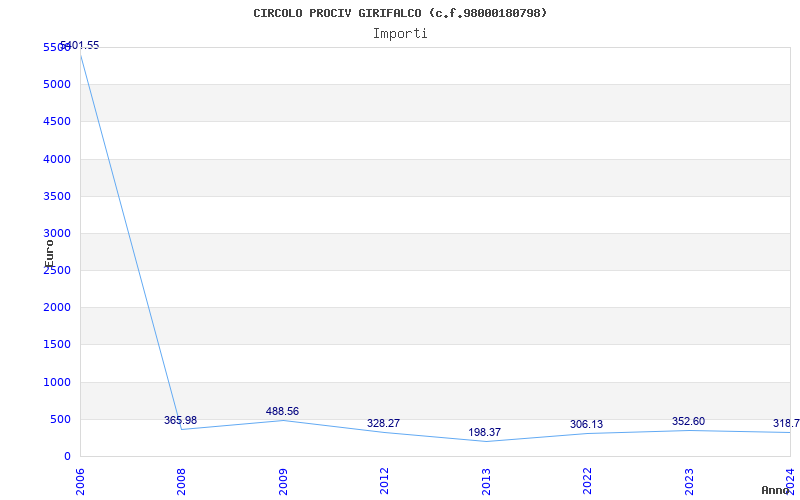Click the 500 y-axis tick label
This screenshot has width=800, height=500.
click(60, 419)
